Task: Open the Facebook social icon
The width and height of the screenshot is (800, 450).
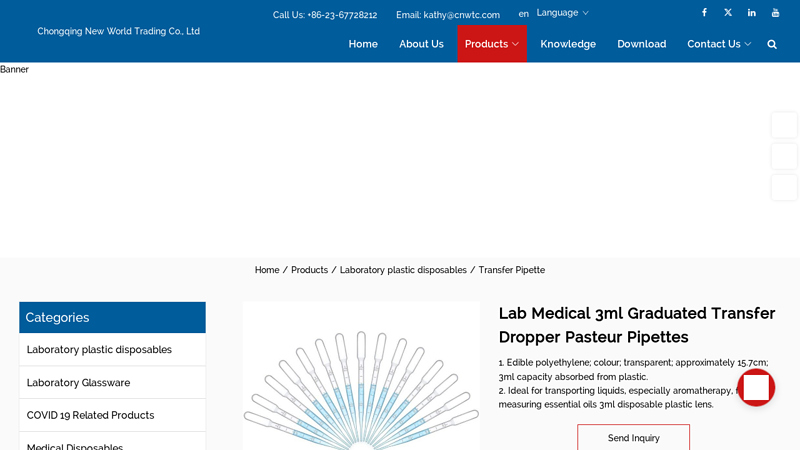Action: [x=704, y=13]
